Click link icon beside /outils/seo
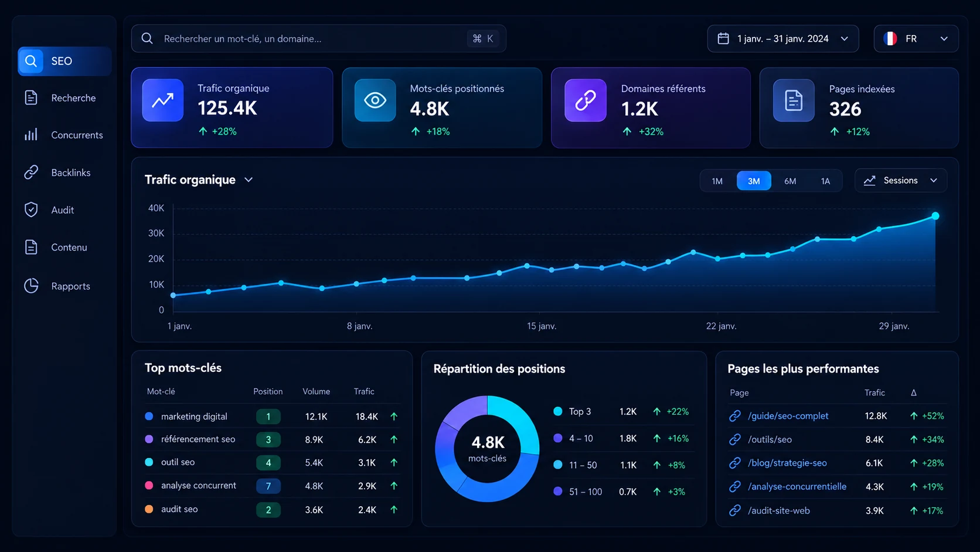This screenshot has height=552, width=980. [735, 439]
